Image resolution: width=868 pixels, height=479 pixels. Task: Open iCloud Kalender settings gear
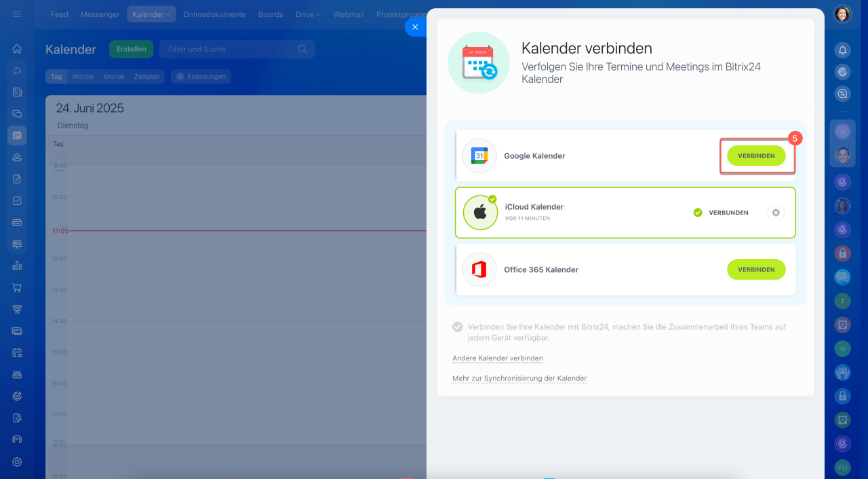pos(776,212)
